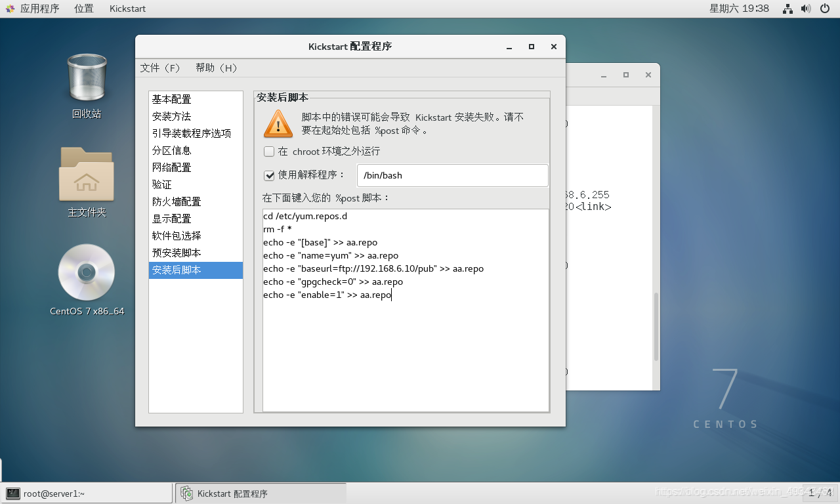Open the Home folder desktop icon

pos(87,174)
